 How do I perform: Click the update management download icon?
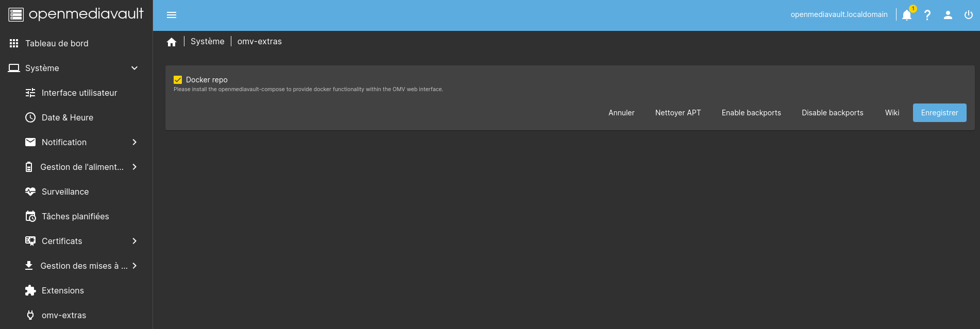click(29, 266)
